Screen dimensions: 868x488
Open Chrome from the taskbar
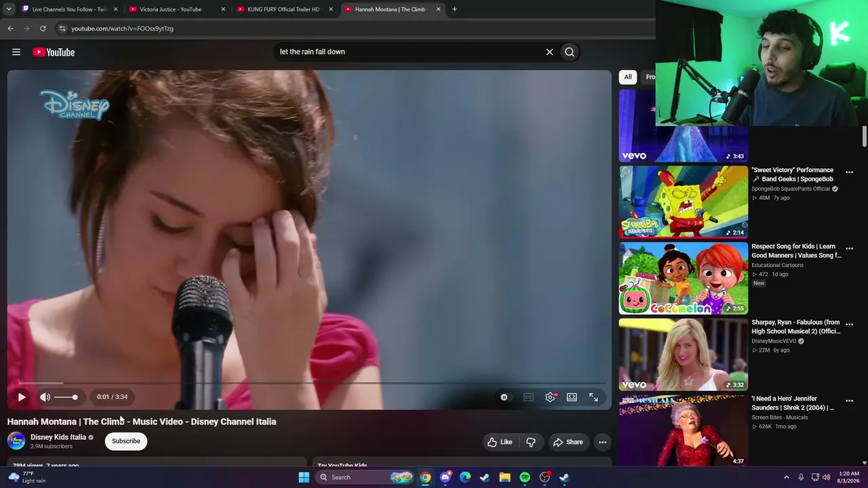425,477
